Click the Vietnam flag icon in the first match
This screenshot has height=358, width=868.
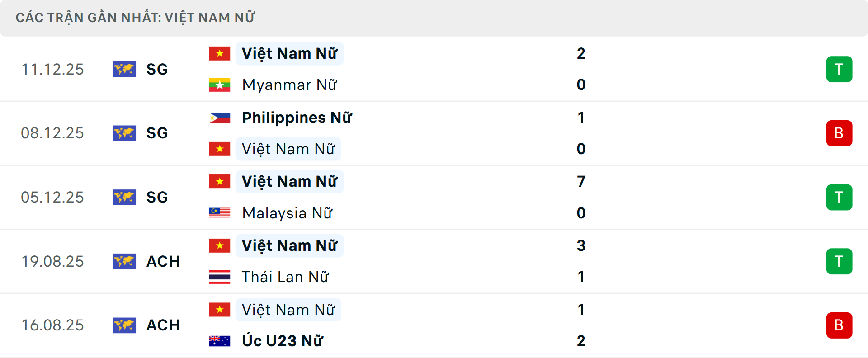pos(220,53)
